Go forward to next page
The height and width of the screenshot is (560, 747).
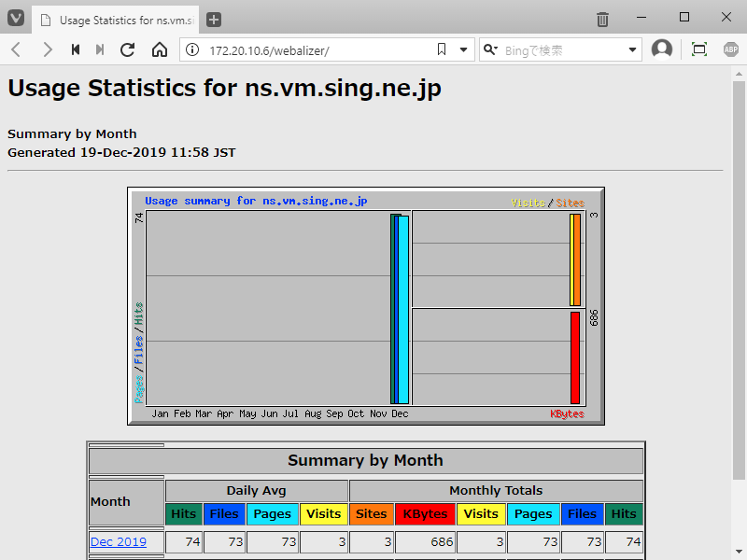point(47,49)
